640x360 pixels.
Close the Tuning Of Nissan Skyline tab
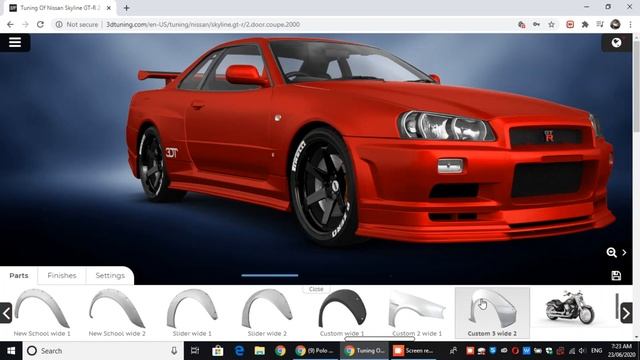pyautogui.click(x=109, y=8)
